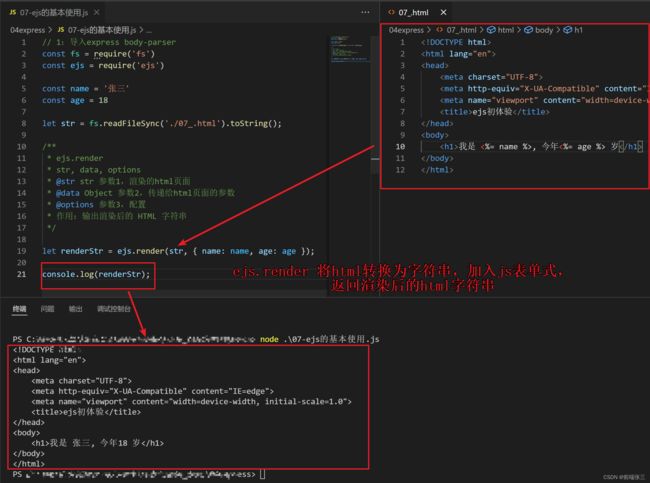Click the fs.readFileSync line 8 code

(162, 124)
